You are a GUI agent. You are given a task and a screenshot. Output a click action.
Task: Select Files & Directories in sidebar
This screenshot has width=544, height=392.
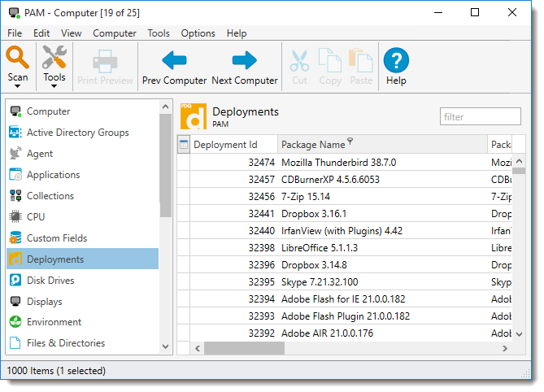tap(83, 343)
